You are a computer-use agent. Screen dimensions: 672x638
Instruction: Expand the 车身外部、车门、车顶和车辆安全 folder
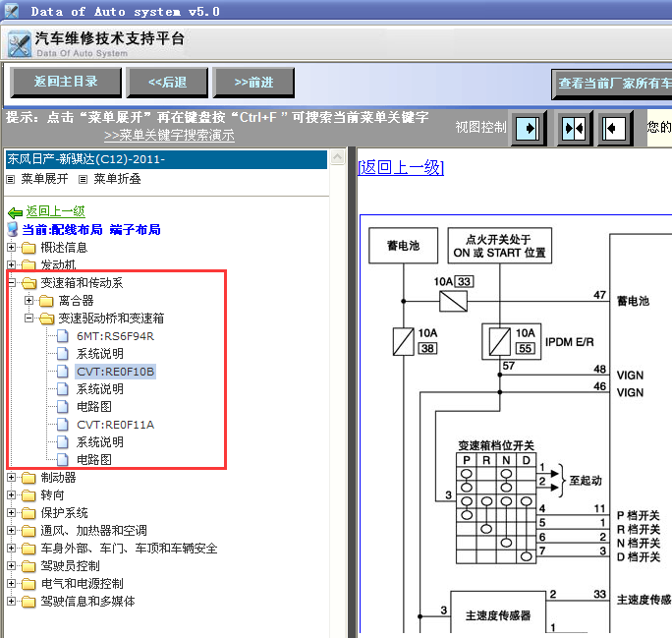(12, 548)
